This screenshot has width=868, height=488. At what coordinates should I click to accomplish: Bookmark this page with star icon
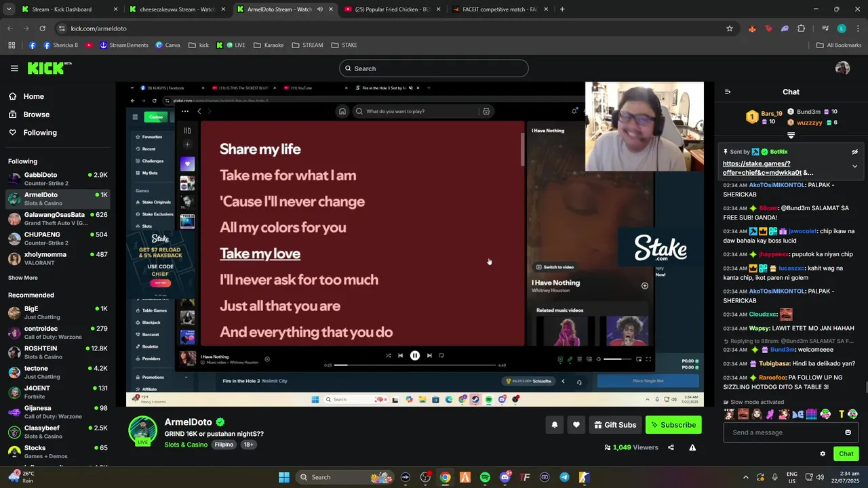pos(730,28)
